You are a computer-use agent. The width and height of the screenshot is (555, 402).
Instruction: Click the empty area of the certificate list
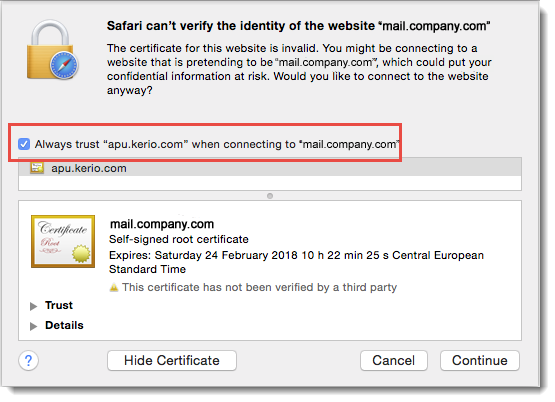point(270,183)
